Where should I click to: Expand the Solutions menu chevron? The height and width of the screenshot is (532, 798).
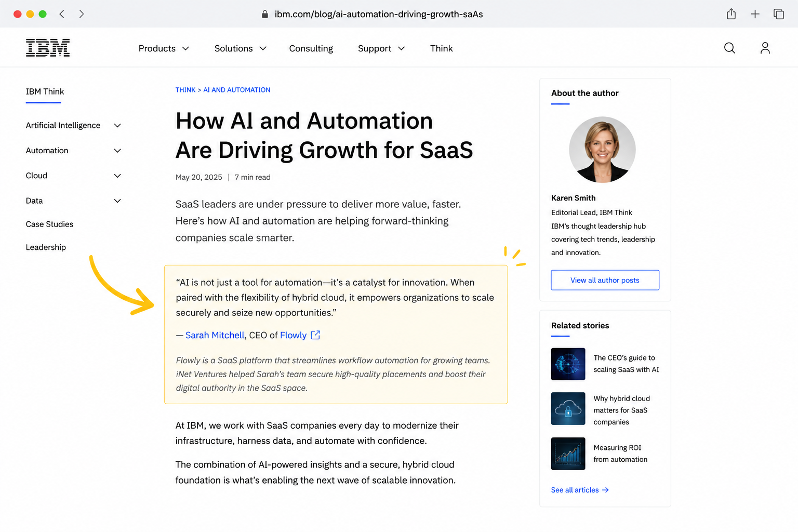[263, 48]
